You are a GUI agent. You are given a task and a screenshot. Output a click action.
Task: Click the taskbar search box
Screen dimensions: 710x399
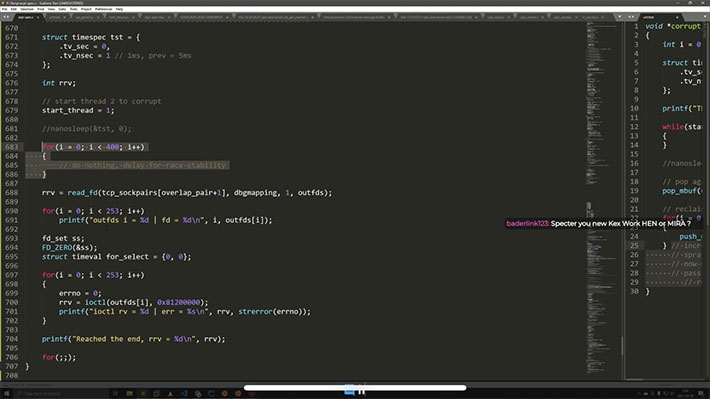pos(62,394)
